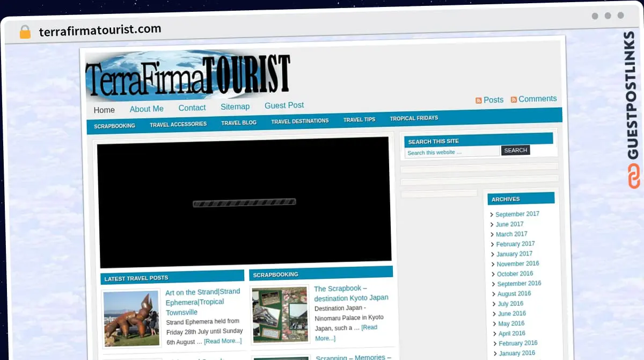Click the Kyoto scrapbook page thumbnail

tap(280, 314)
